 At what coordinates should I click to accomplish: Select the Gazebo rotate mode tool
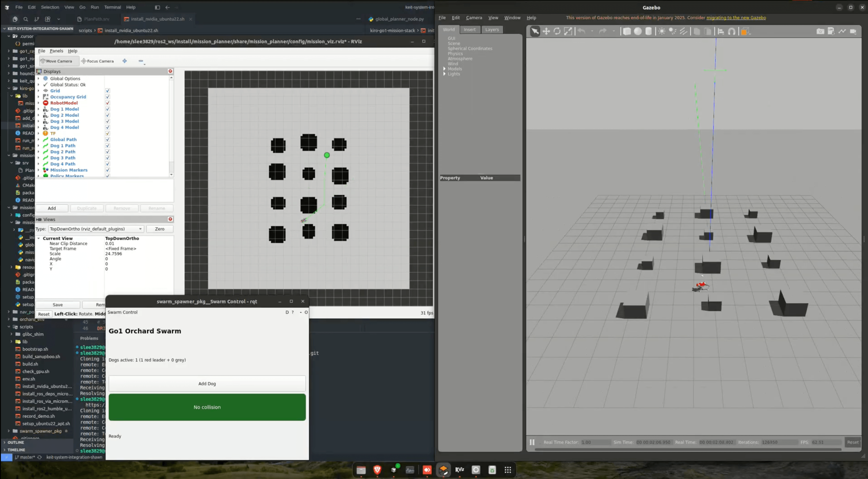coord(557,31)
